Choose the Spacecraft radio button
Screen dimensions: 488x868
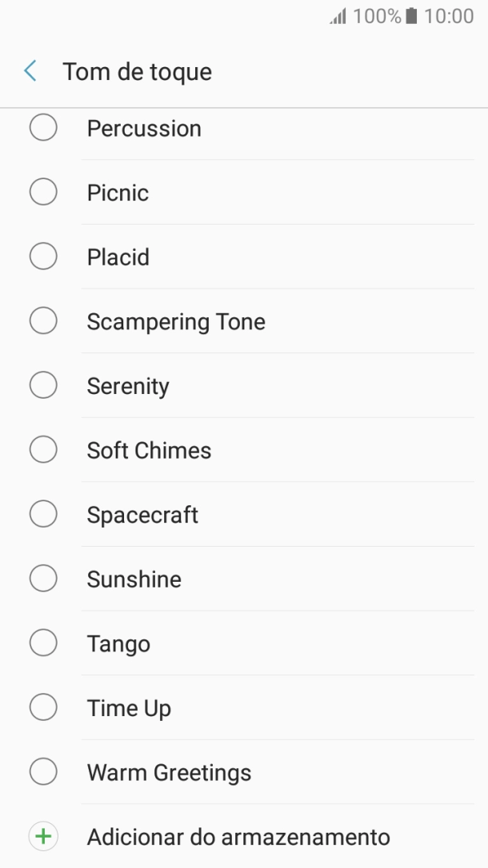click(43, 515)
